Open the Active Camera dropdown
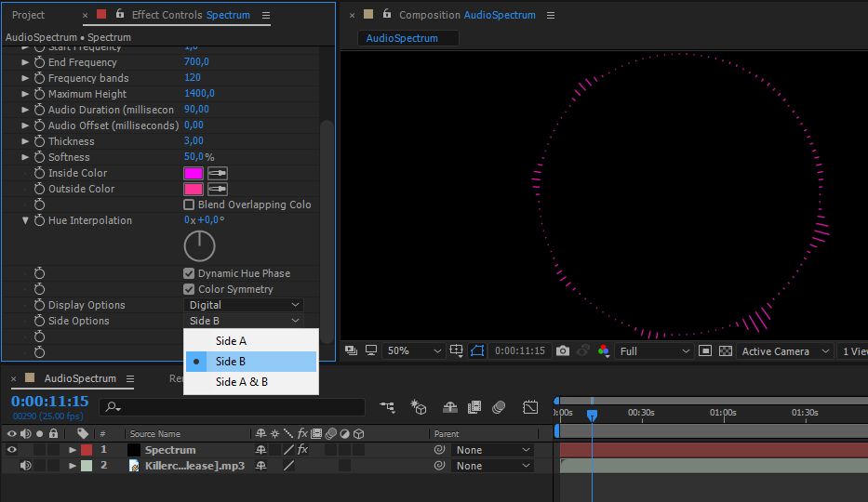The image size is (868, 502). coord(785,351)
